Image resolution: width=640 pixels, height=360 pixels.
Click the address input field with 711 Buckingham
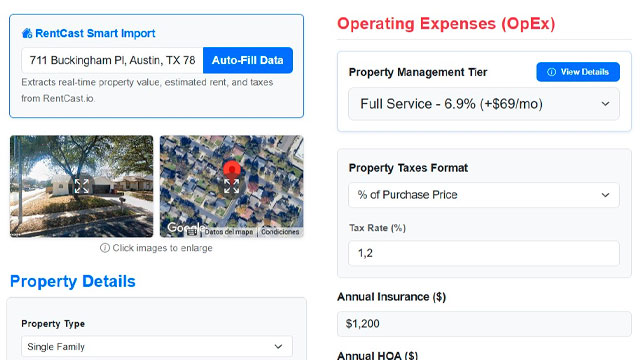pos(112,60)
